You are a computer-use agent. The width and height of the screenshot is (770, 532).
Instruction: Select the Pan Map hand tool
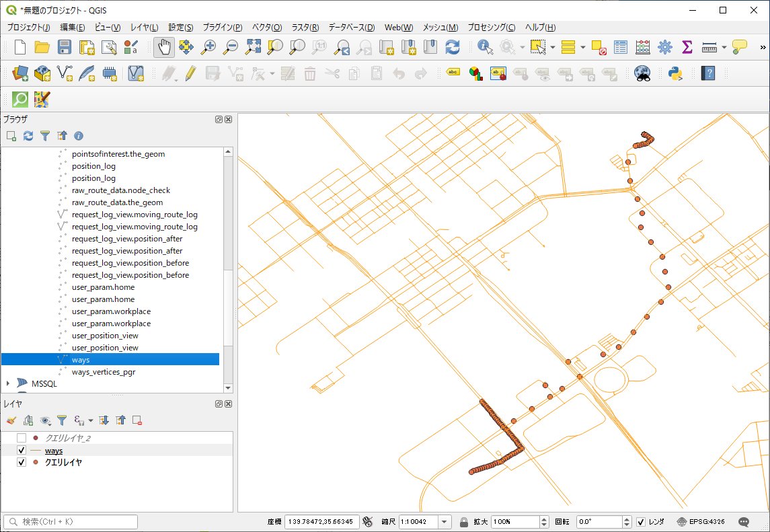[164, 47]
